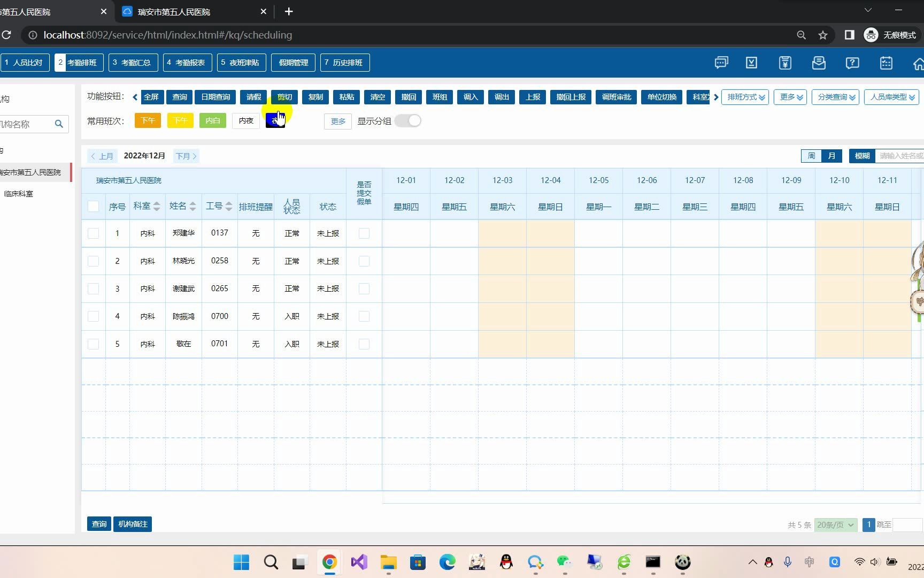Image resolution: width=924 pixels, height=578 pixels.
Task: Open the chat messages icon
Action: [x=721, y=63]
